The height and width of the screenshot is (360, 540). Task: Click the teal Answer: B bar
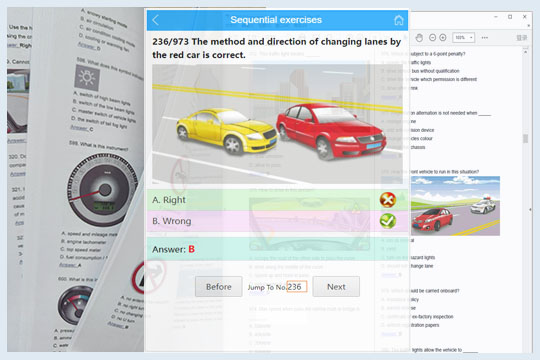tap(278, 249)
